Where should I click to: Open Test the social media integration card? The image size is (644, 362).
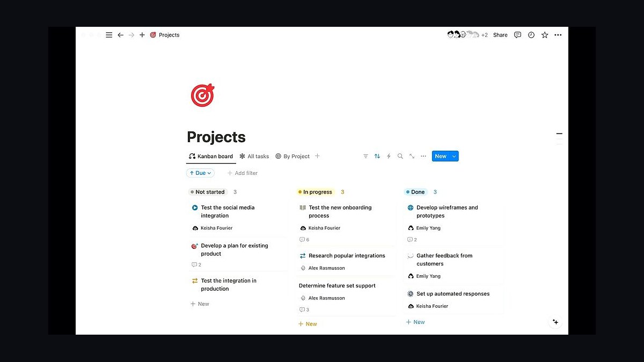pyautogui.click(x=237, y=218)
